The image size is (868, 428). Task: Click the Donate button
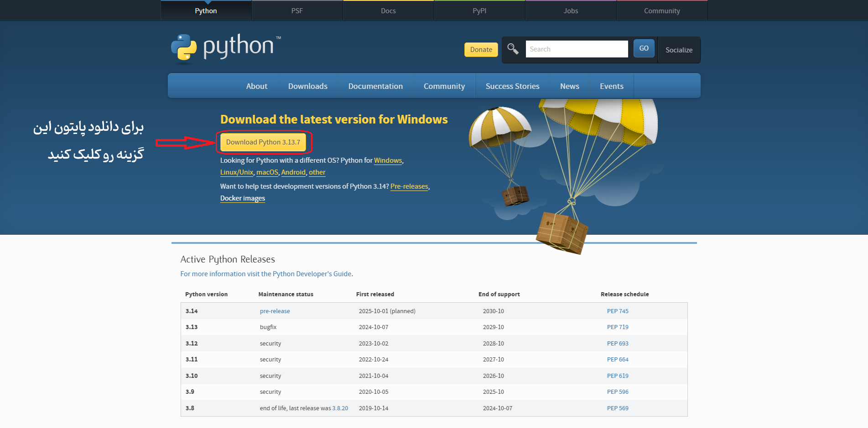pyautogui.click(x=481, y=50)
